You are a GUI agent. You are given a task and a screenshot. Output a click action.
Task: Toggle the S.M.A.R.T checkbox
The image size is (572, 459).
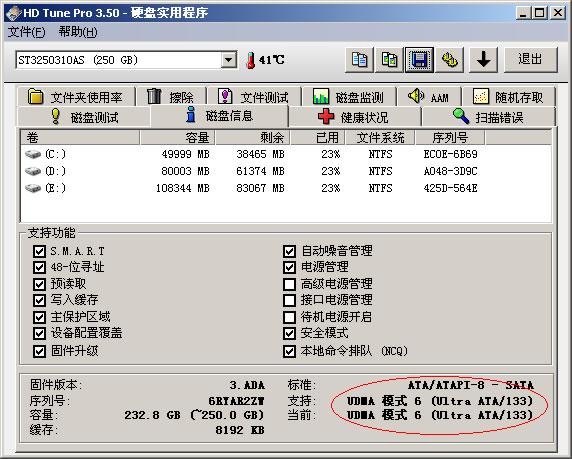click(39, 251)
